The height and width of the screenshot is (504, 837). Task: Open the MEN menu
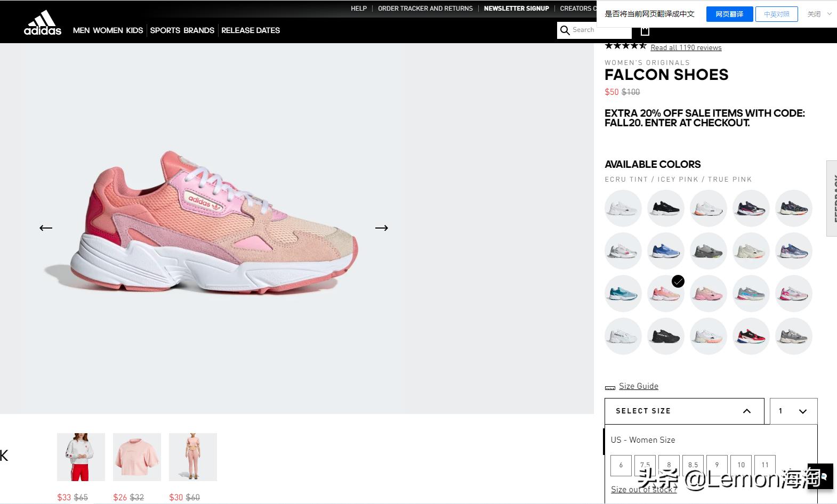click(81, 30)
